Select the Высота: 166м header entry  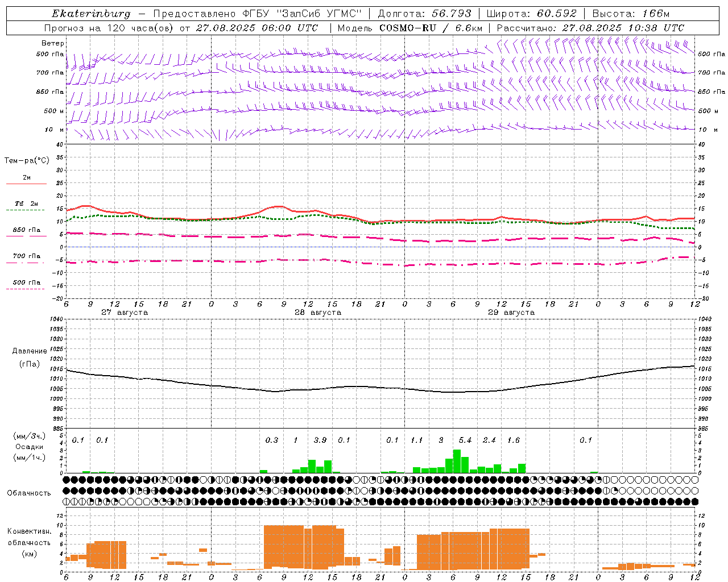click(x=631, y=14)
